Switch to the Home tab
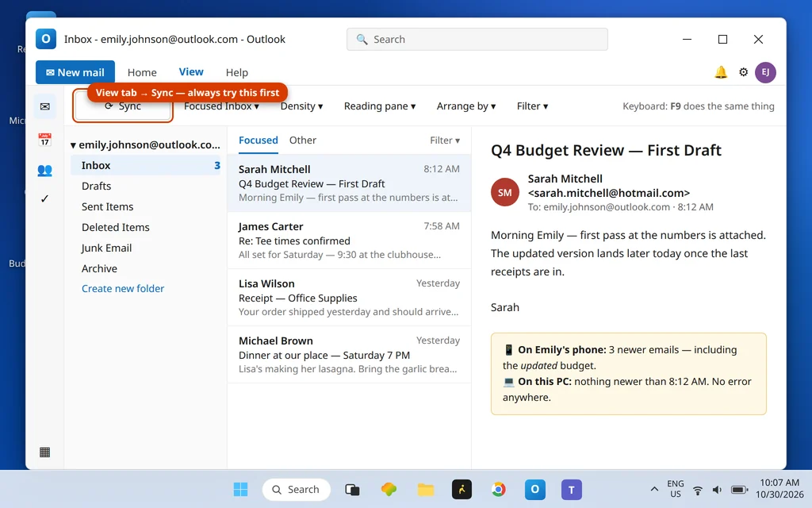812x508 pixels. pos(142,72)
